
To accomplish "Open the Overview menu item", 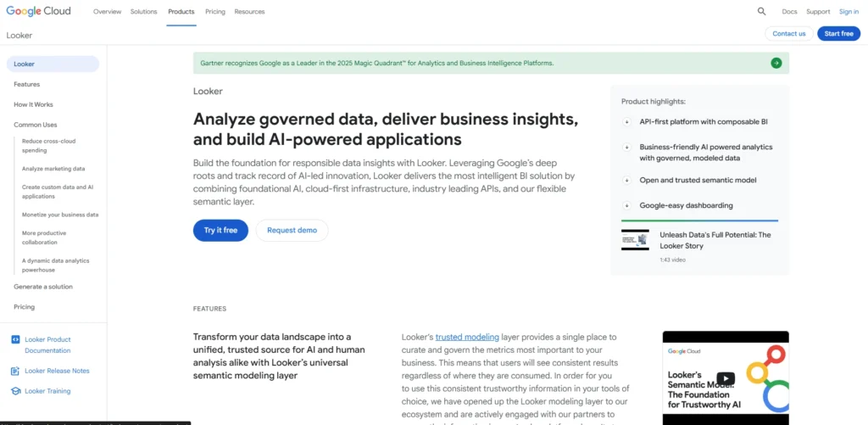I will [107, 12].
